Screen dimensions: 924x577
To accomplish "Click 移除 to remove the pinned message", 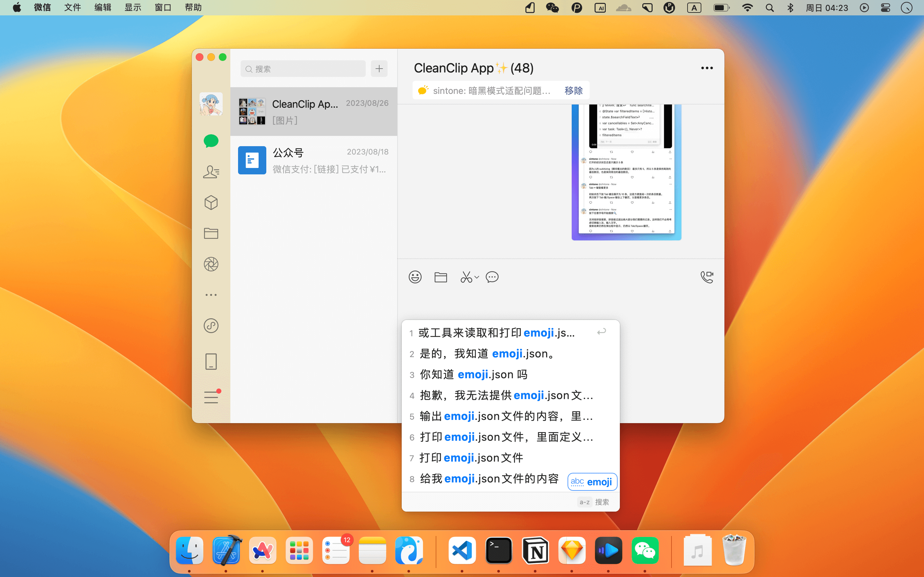I will [x=573, y=90].
